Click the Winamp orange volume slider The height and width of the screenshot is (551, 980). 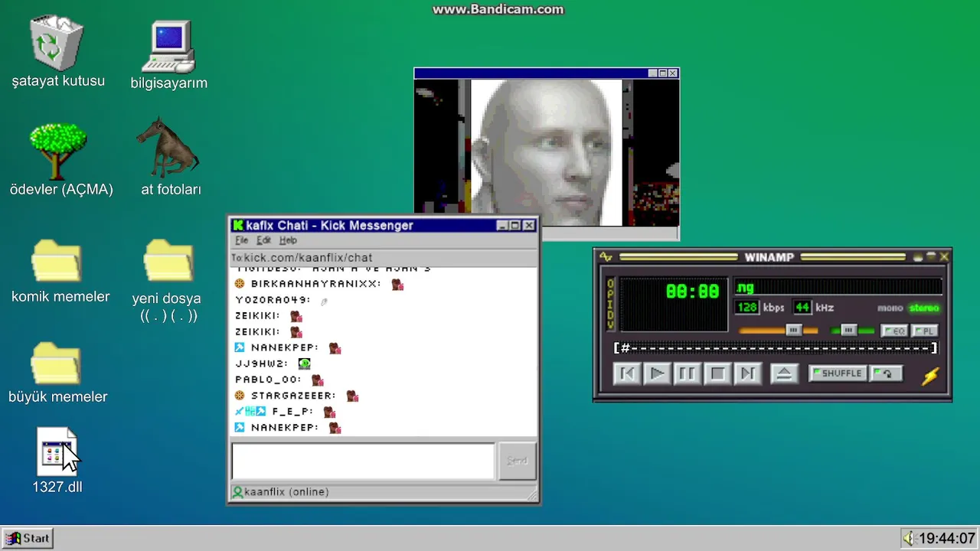tap(779, 331)
